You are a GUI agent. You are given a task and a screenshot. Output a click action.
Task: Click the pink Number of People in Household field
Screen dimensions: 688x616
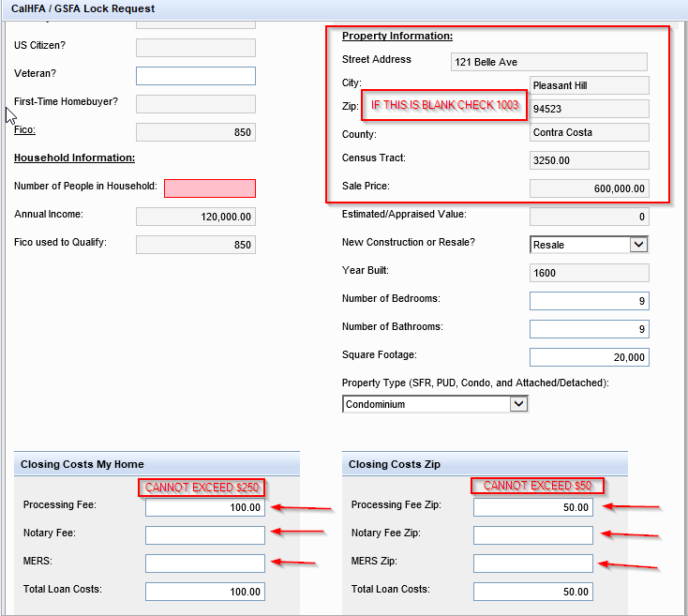(210, 188)
